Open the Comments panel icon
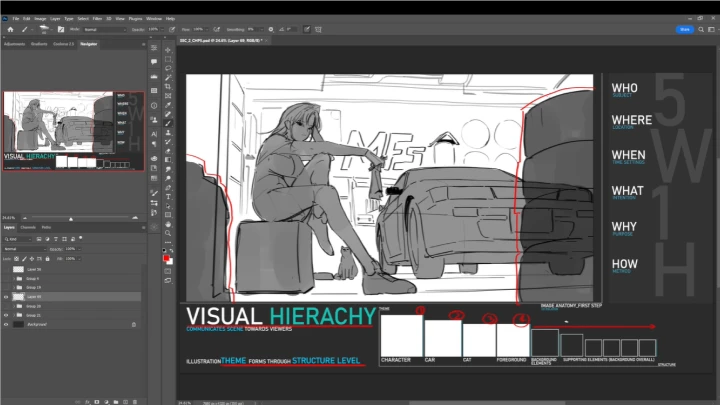 154,62
